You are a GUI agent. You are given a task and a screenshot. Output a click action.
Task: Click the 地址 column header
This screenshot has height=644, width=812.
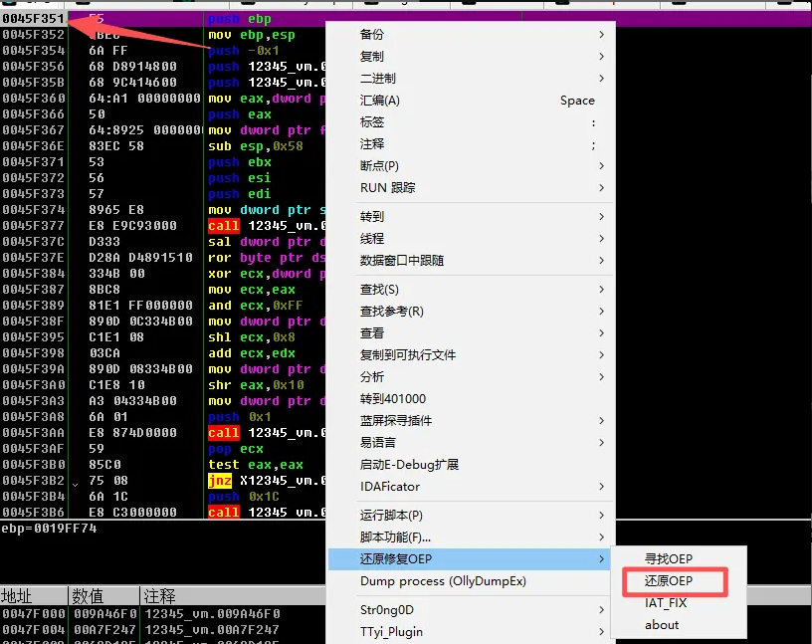(34, 596)
